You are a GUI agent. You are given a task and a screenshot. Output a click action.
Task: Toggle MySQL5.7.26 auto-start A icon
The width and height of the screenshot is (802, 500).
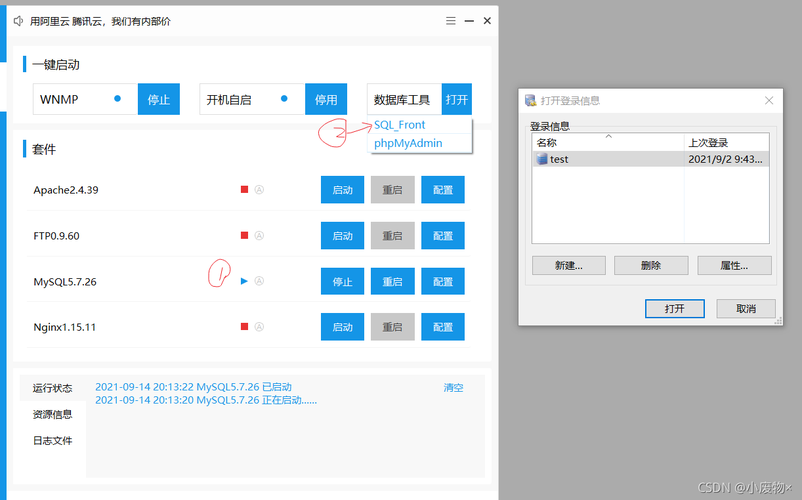[259, 281]
